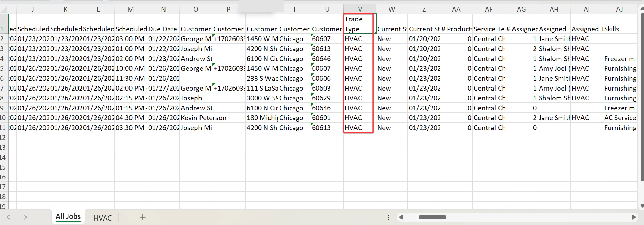This screenshot has width=644, height=225.
Task: Click the 02:15 PM scheduled time cell
Action: point(130,98)
